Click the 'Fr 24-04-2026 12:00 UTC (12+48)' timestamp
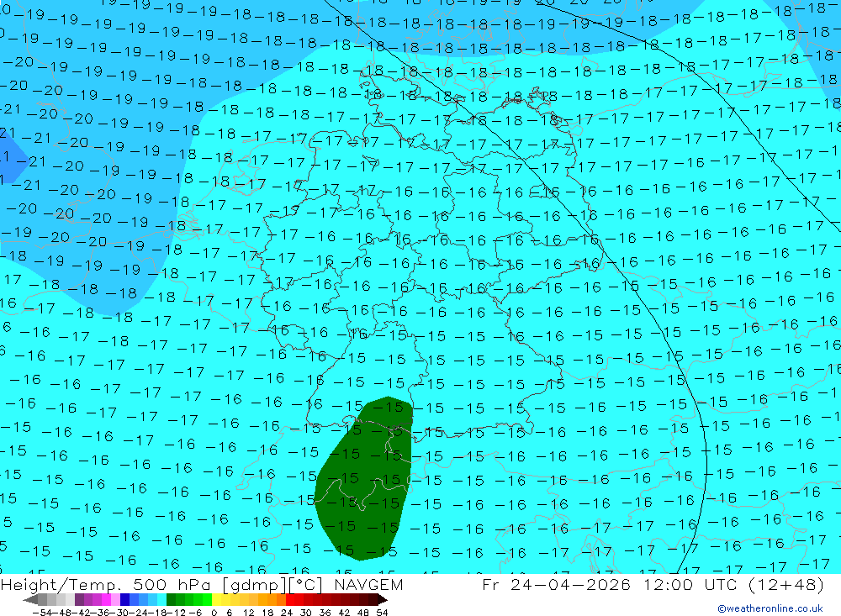The image size is (841, 616). click(x=653, y=584)
